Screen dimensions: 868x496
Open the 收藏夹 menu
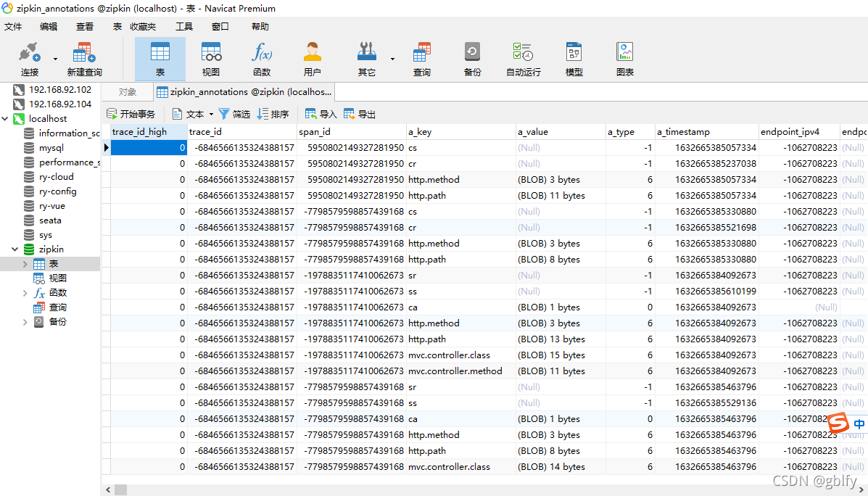[x=144, y=27]
